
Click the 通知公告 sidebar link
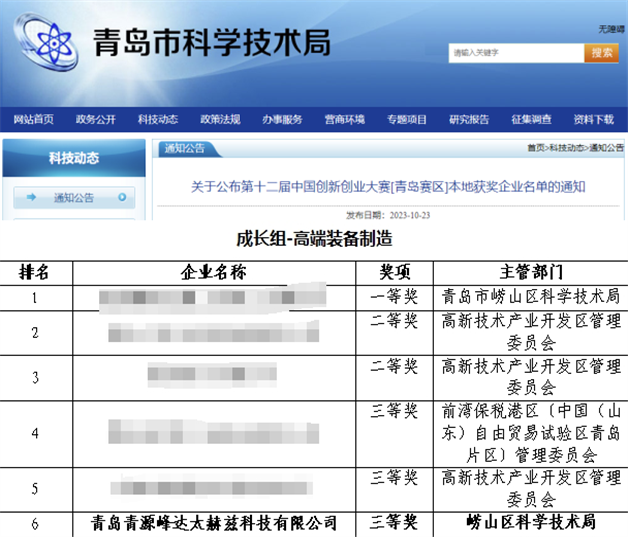coord(74,197)
